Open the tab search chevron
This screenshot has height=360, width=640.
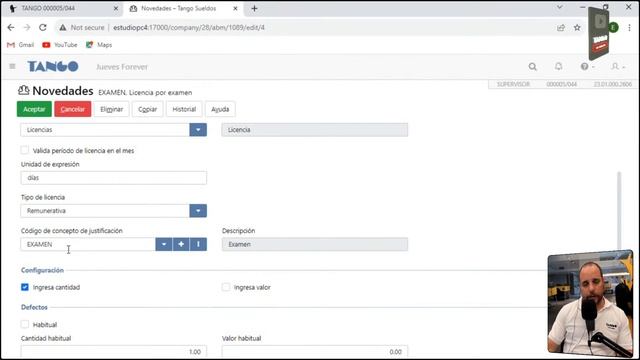pyautogui.click(x=560, y=7)
